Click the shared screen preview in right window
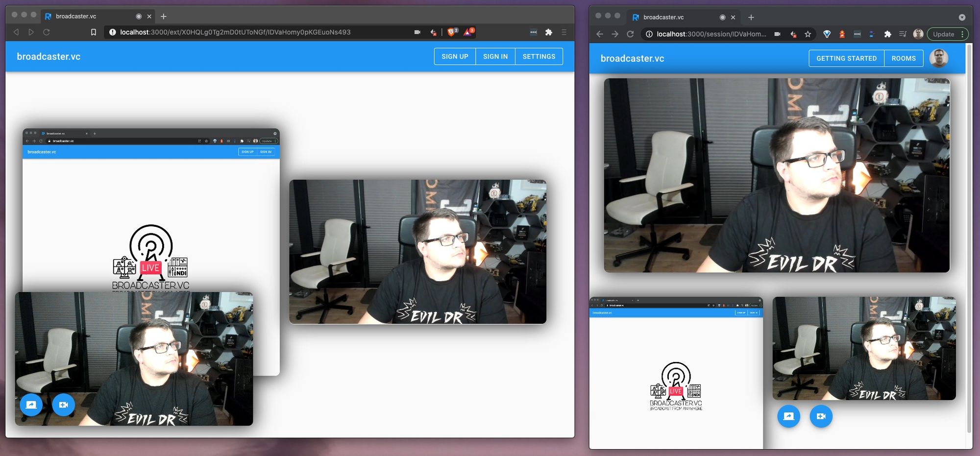This screenshot has height=456, width=980. (676, 373)
